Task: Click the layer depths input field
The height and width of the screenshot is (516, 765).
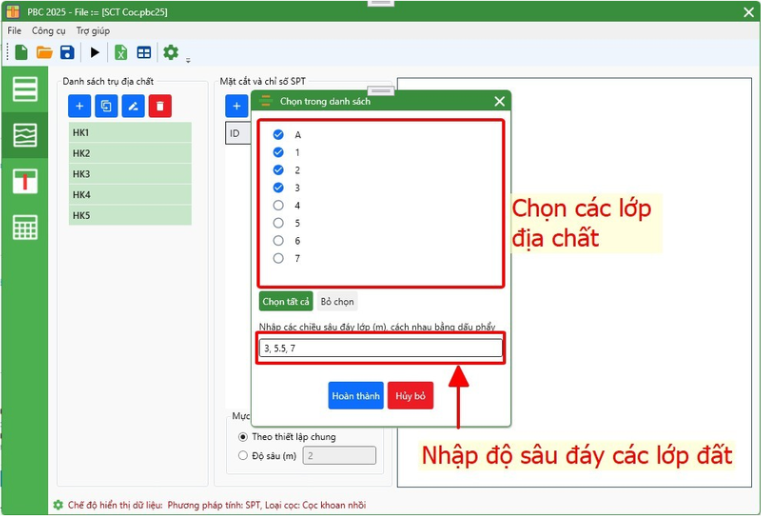Action: pyautogui.click(x=380, y=348)
